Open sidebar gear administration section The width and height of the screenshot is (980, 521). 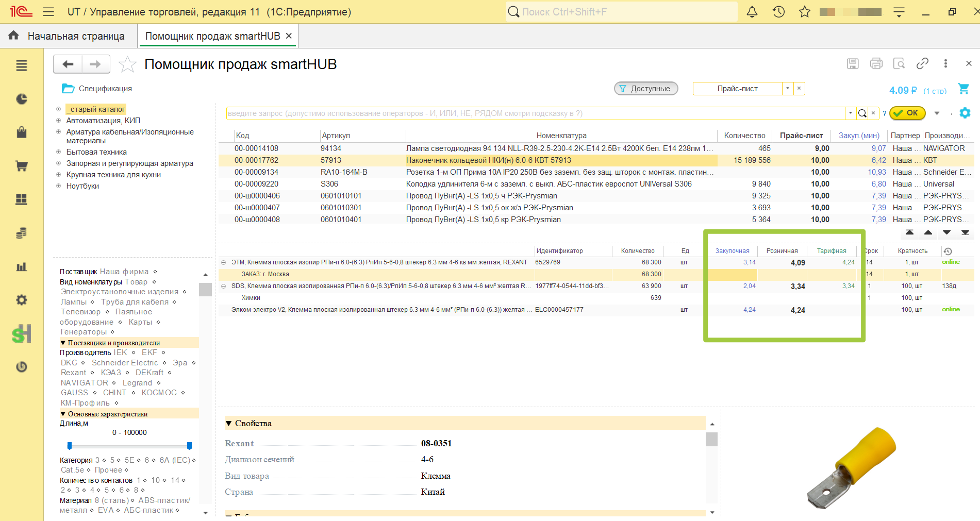(x=22, y=300)
